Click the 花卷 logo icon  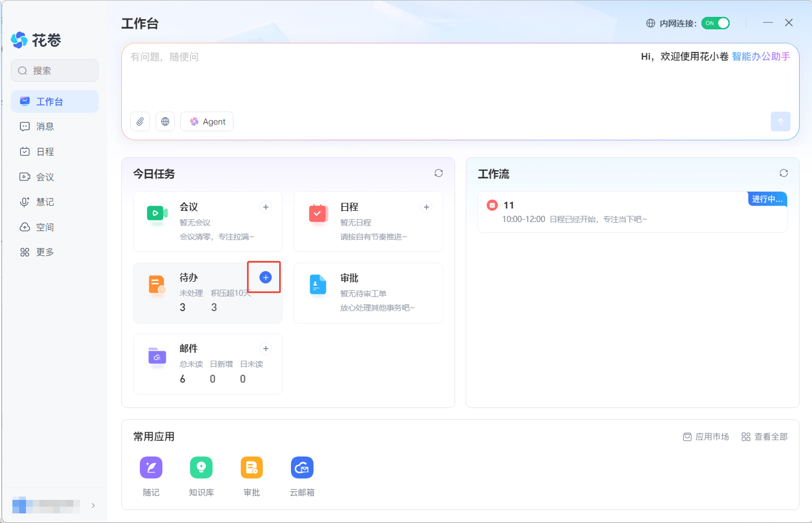coord(19,40)
